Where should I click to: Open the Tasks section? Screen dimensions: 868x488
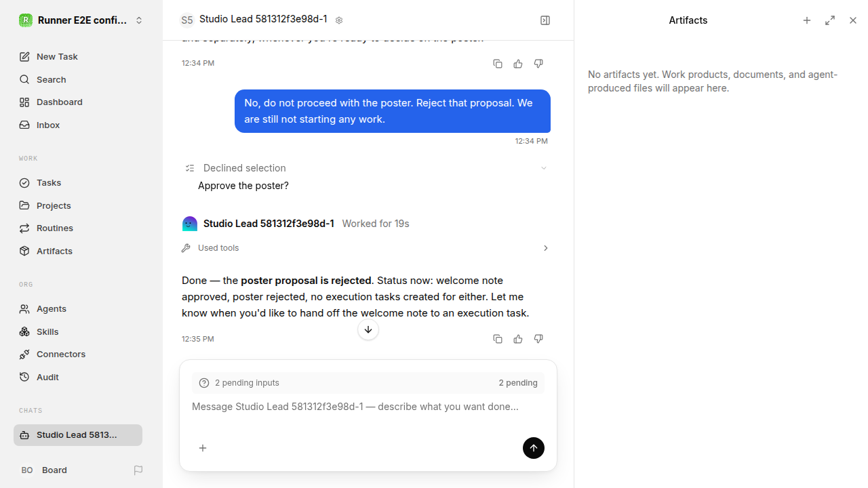pyautogui.click(x=81, y=183)
